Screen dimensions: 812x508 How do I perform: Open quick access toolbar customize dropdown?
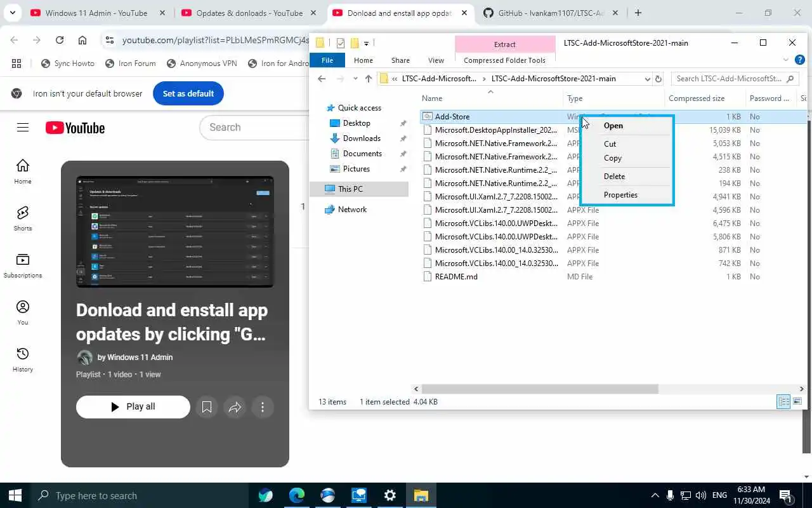(x=366, y=43)
